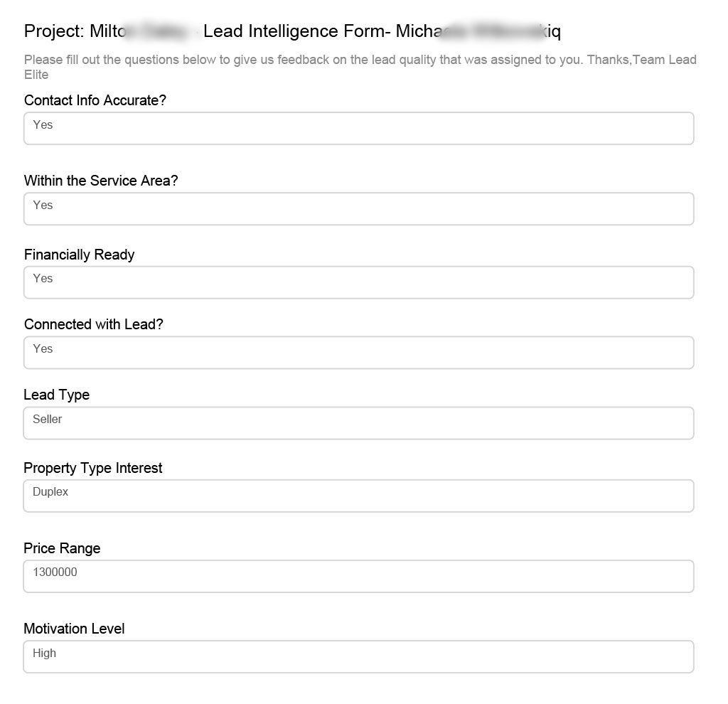Image resolution: width=728 pixels, height=704 pixels.
Task: Click the Motivation Level field showing High
Action: [x=358, y=656]
